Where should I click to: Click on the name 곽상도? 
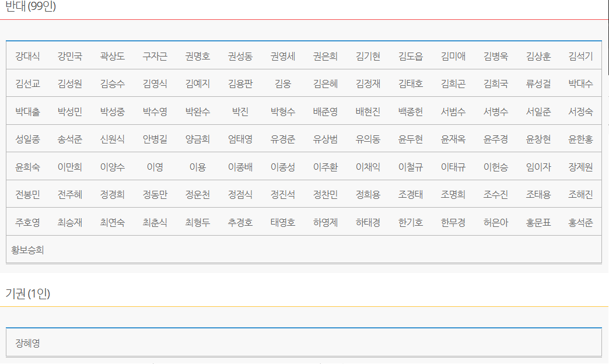113,57
